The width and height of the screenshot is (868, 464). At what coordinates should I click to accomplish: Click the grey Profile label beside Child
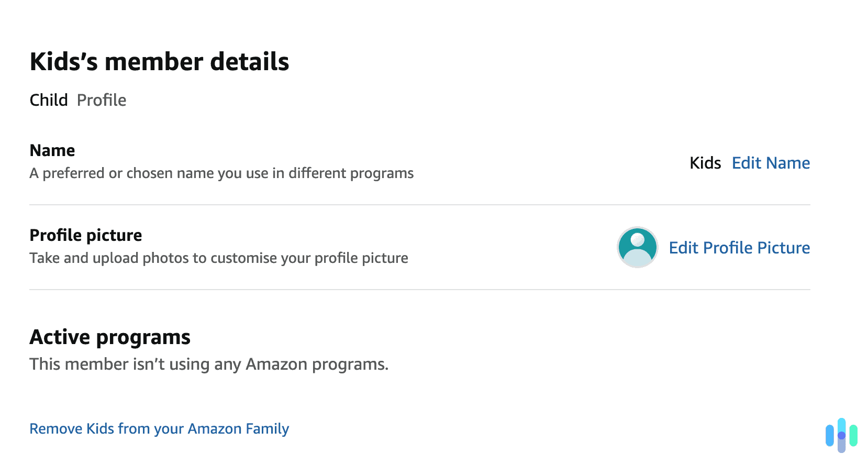(102, 100)
